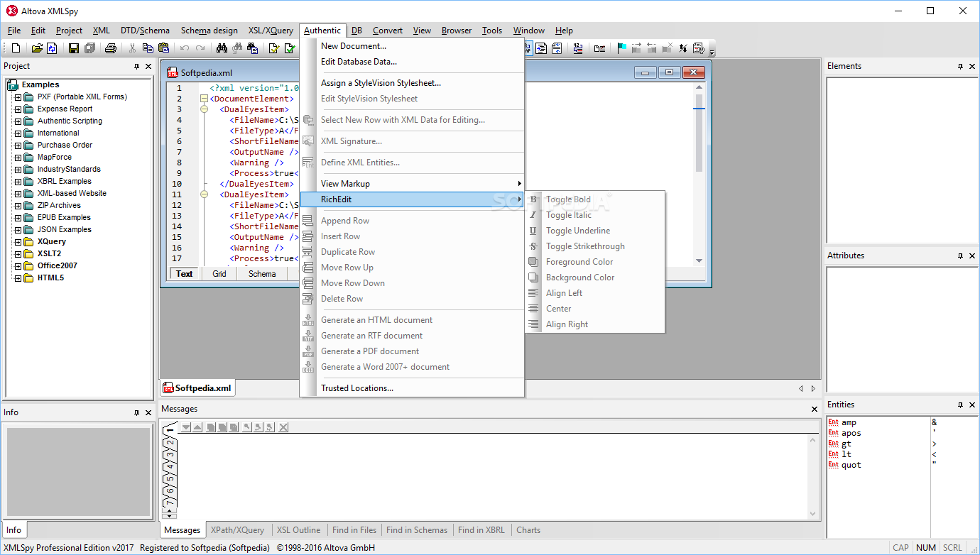
Task: Click the Save All toolbar icon
Action: pyautogui.click(x=89, y=48)
